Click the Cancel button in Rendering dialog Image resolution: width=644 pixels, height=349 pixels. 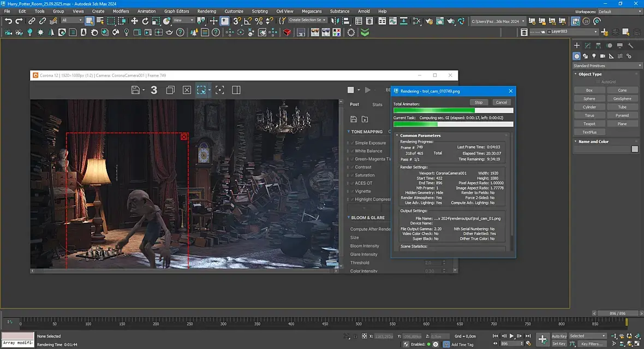(x=501, y=102)
